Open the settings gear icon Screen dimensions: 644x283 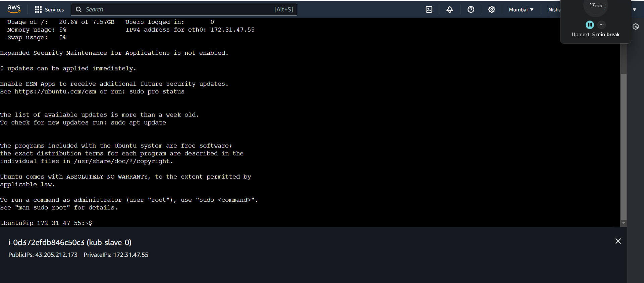point(492,9)
